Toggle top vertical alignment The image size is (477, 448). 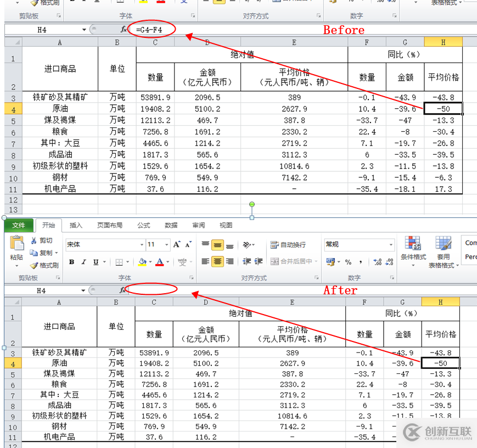(x=206, y=245)
